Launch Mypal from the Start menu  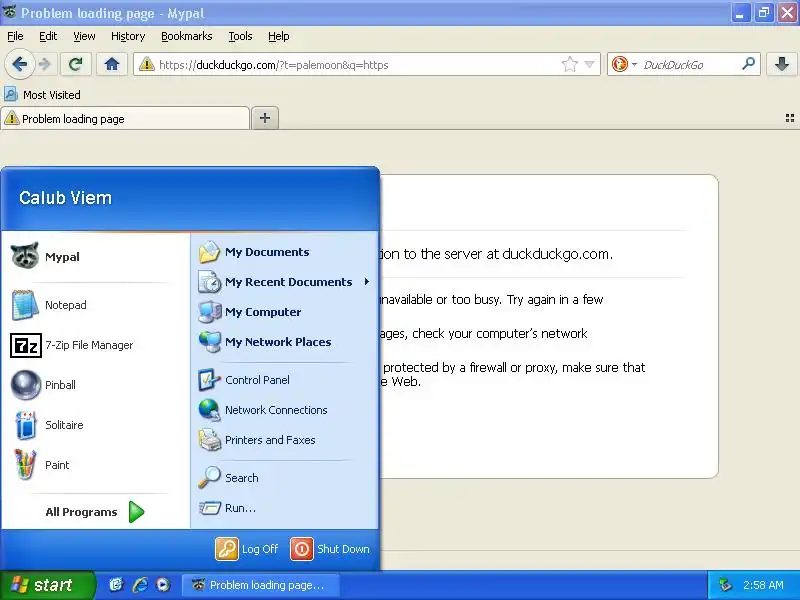click(95, 256)
